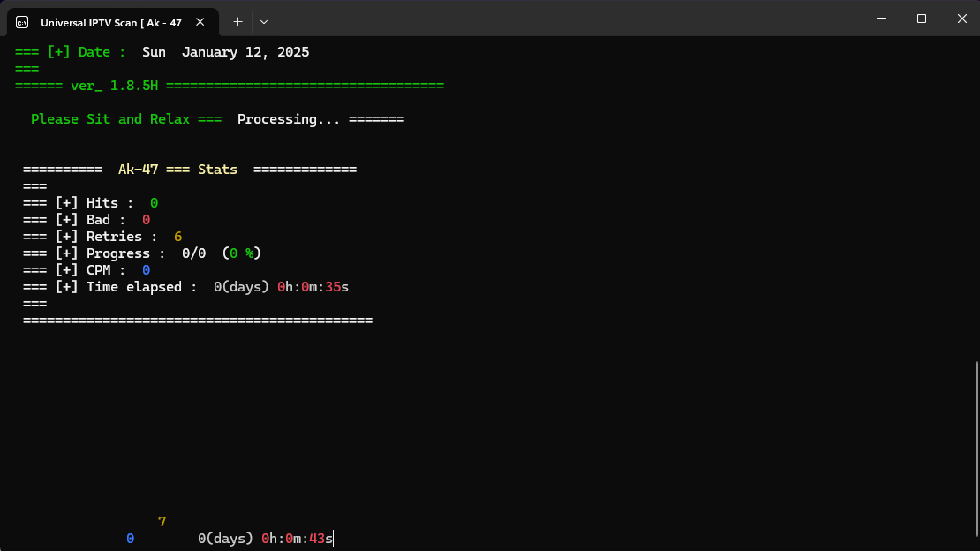This screenshot has width=980, height=551.
Task: Click the Progress 0/0 value
Action: [193, 253]
